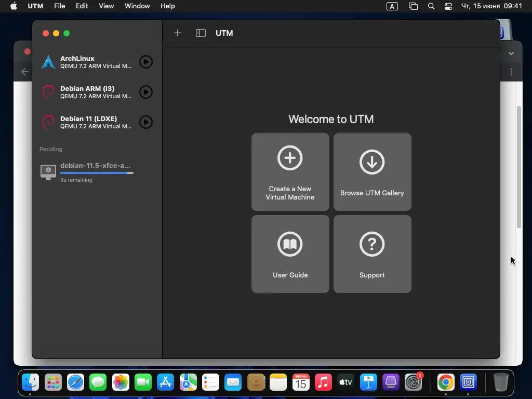Open Stage Manager menu bar icon
This screenshot has width=532, height=399.
coord(413,6)
